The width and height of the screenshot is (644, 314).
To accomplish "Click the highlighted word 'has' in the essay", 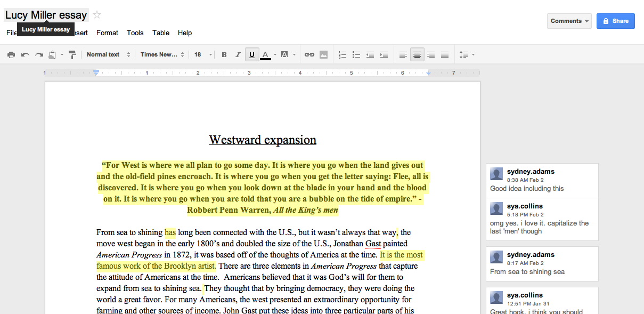I will 170,232.
